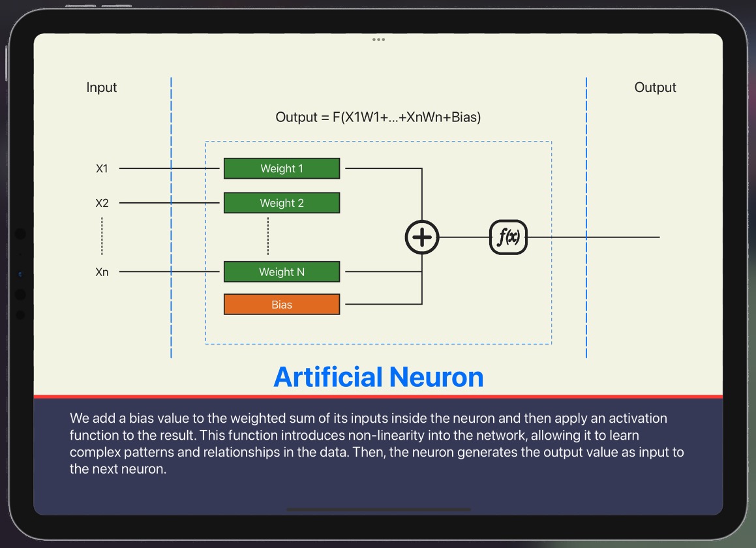Click the Output formula text
Viewport: 756px width, 548px height.
pyautogui.click(x=378, y=118)
